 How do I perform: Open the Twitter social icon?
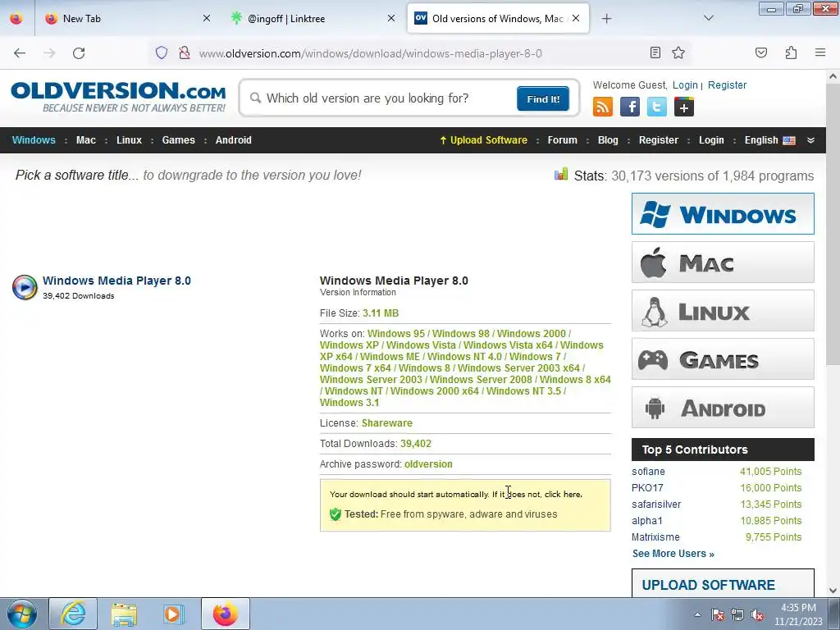point(657,107)
